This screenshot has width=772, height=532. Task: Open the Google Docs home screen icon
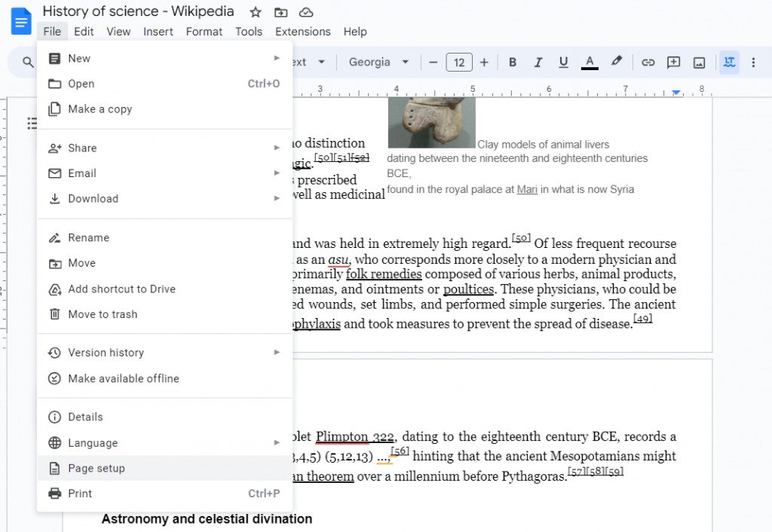click(20, 20)
